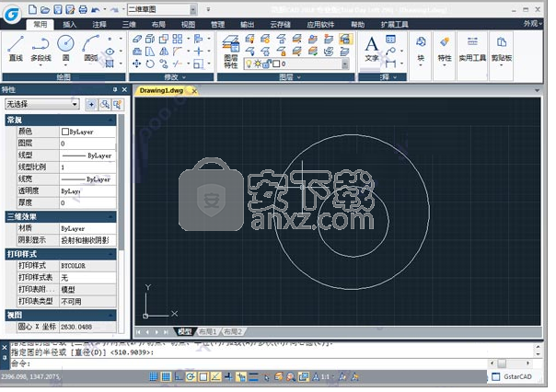The height and width of the screenshot is (392, 556).
Task: Click the Select Objects plus icon in Properties
Action: click(x=91, y=105)
